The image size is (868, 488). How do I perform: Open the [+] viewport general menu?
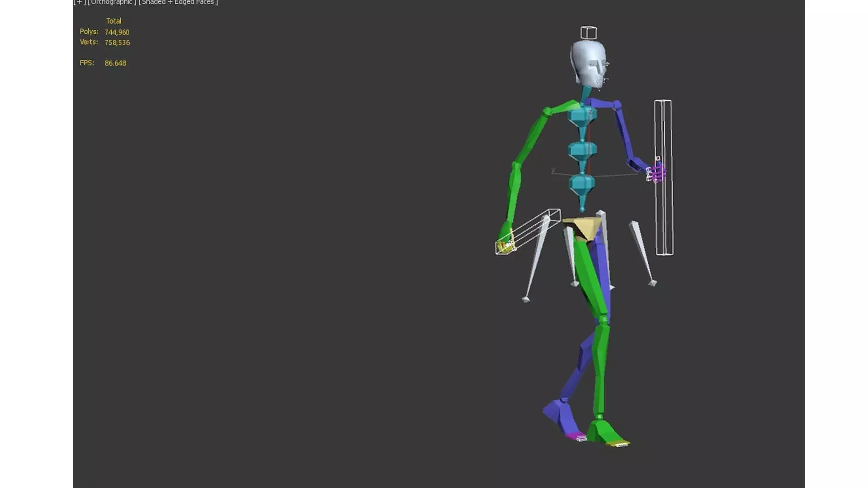[x=80, y=2]
